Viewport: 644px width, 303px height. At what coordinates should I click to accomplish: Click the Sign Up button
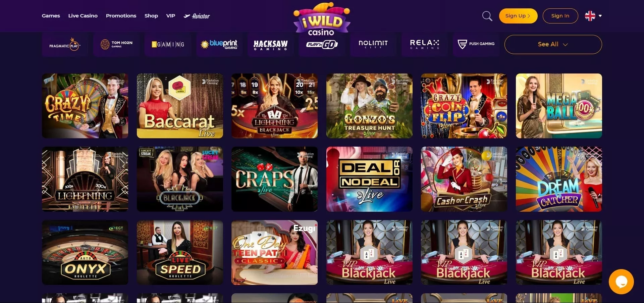[x=518, y=16]
